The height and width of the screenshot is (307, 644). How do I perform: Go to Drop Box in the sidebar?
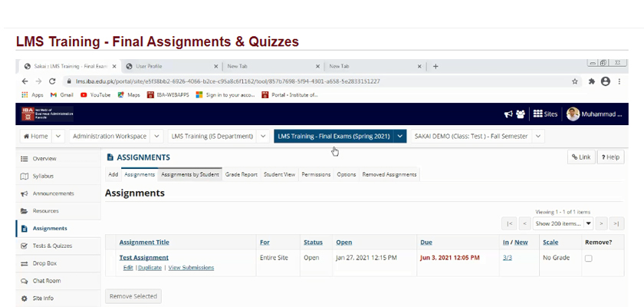click(x=58, y=263)
